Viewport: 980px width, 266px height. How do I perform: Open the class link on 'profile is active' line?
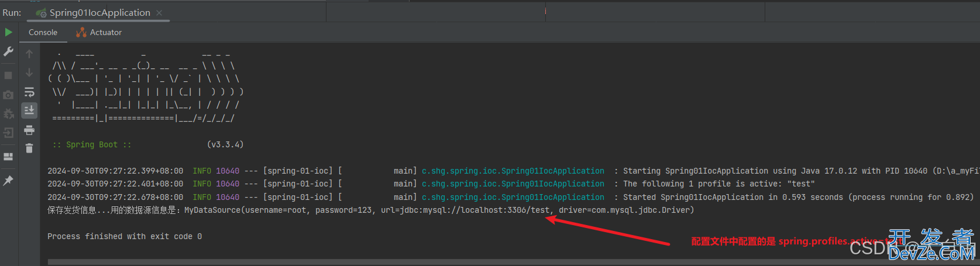(x=513, y=184)
